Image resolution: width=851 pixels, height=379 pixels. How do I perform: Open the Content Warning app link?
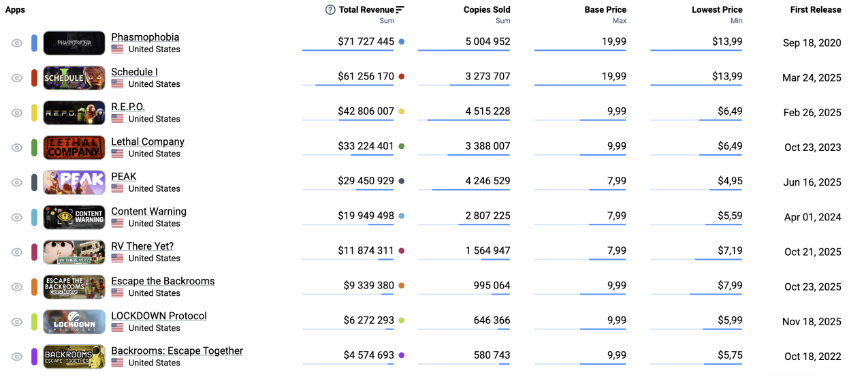tap(149, 211)
